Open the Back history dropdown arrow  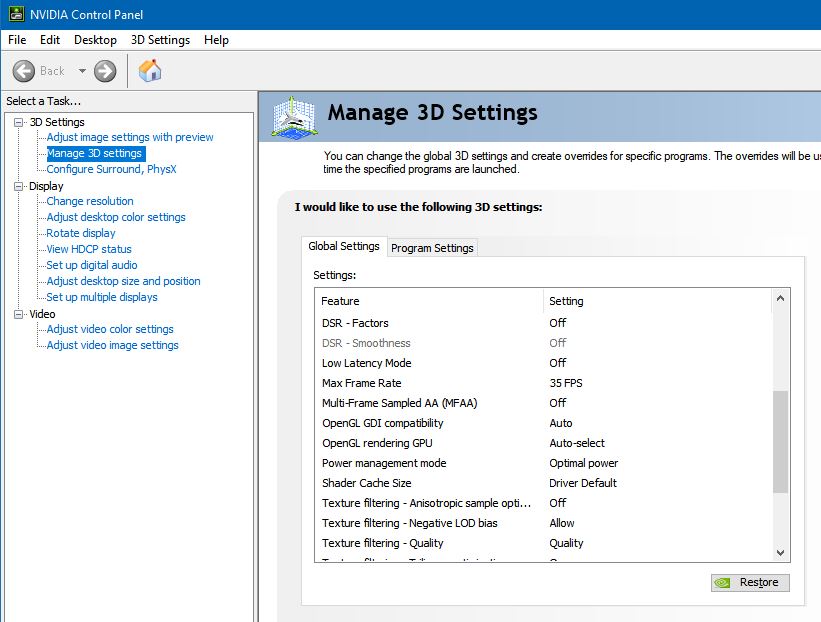tap(82, 71)
